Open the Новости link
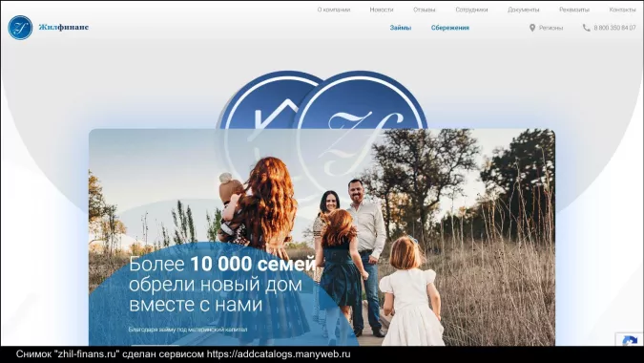This screenshot has height=363, width=644. click(x=381, y=10)
